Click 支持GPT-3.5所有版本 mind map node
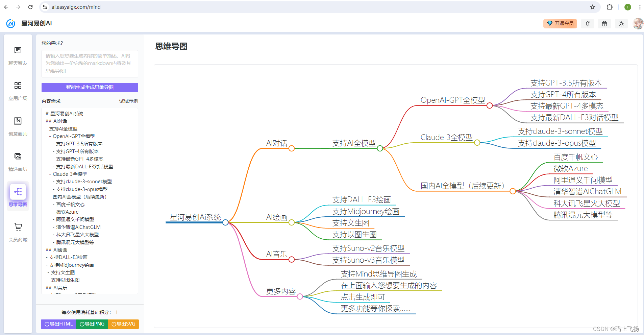The width and height of the screenshot is (644, 335). 566,83
